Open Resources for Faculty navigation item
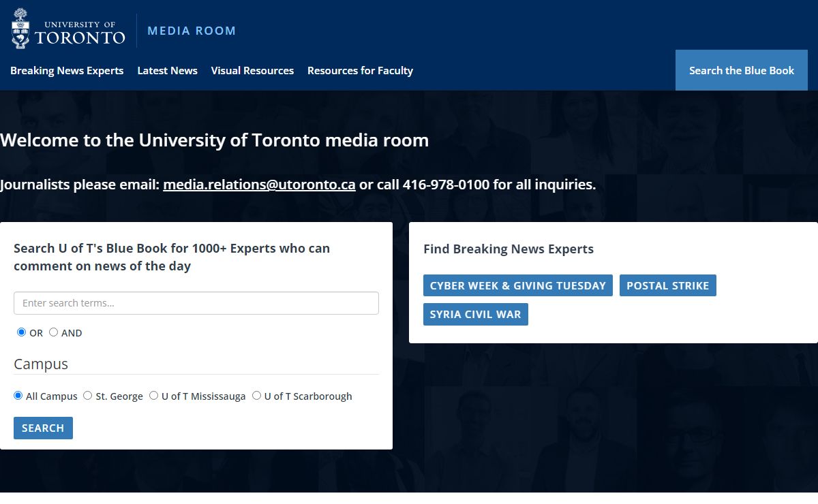The width and height of the screenshot is (818, 504). coord(360,70)
